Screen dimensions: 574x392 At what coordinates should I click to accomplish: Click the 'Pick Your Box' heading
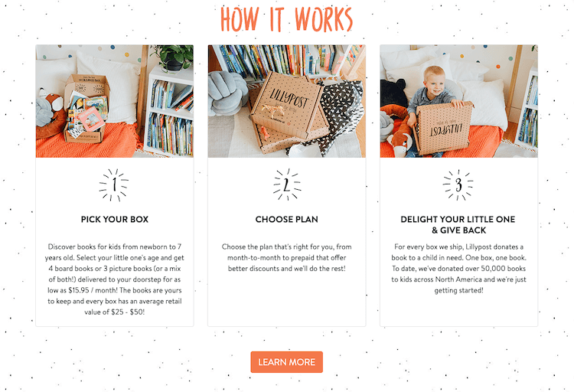point(115,220)
